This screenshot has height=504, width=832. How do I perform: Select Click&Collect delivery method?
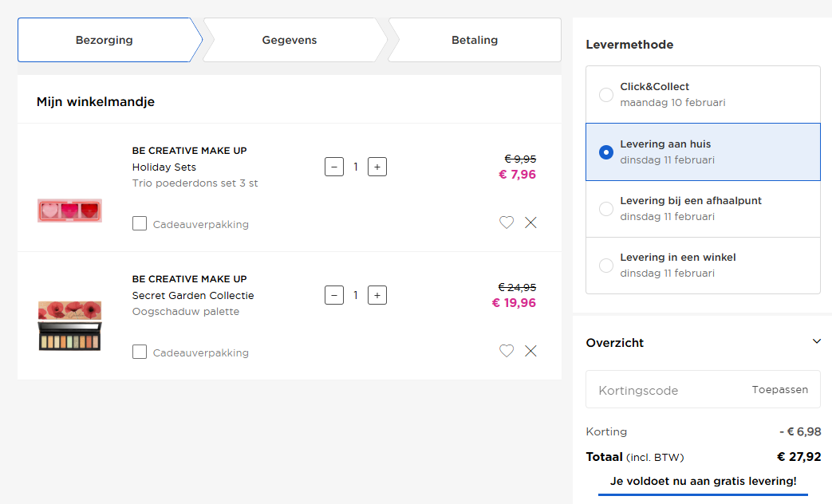(703, 94)
